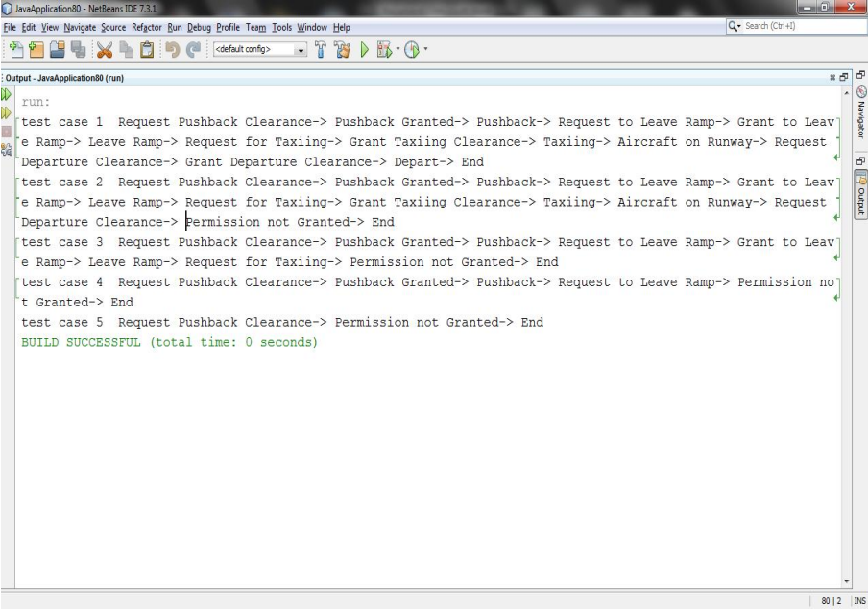The width and height of the screenshot is (868, 609).
Task: Profile the project with the clock icon
Action: point(412,50)
